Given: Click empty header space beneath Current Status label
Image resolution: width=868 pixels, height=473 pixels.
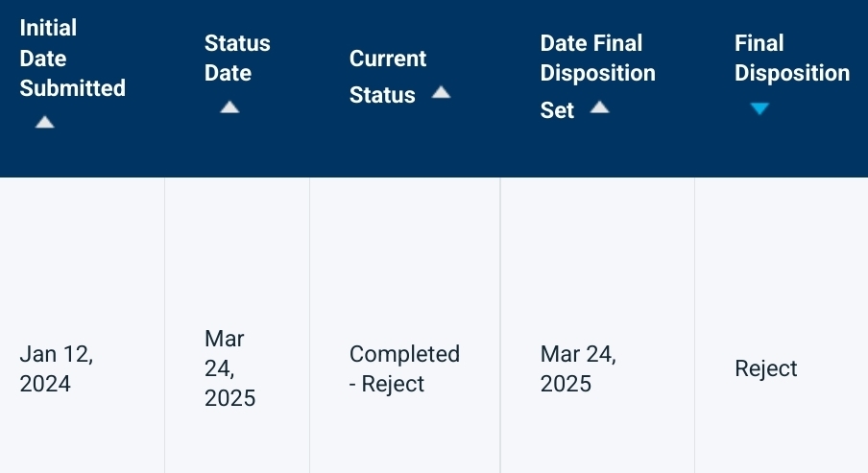Looking at the screenshot, I should (403, 144).
